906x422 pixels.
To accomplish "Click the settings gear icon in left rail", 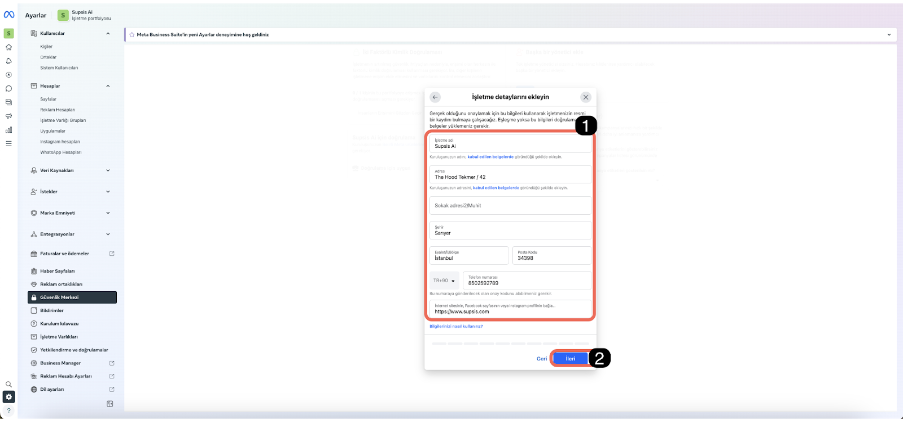I will [x=9, y=397].
